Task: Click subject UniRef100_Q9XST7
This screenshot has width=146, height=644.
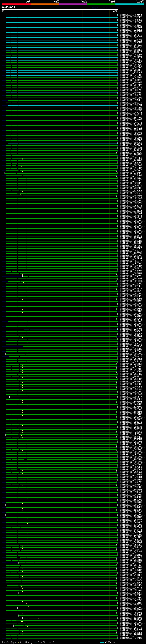Action: click(x=131, y=397)
